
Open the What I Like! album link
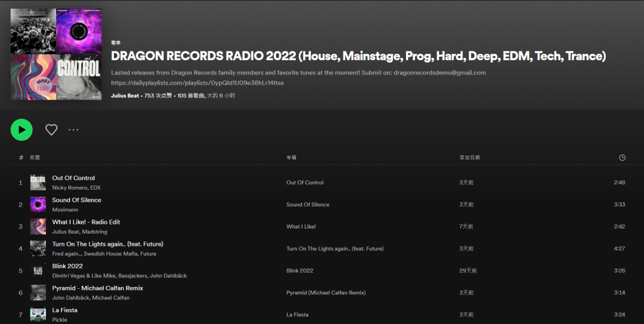pos(301,227)
